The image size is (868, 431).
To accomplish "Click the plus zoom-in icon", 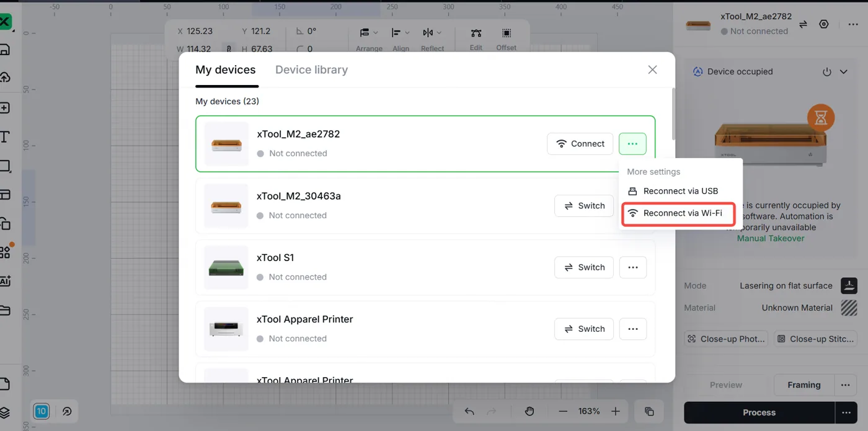I will [x=615, y=411].
